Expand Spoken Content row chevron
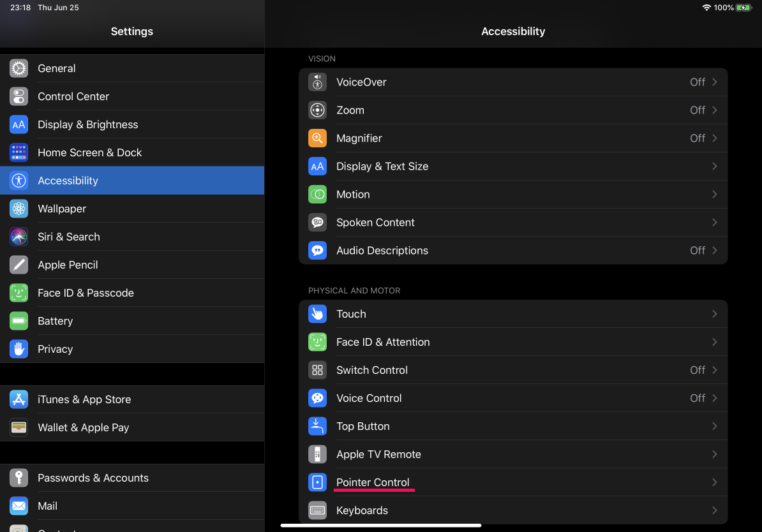762x532 pixels. click(x=714, y=223)
